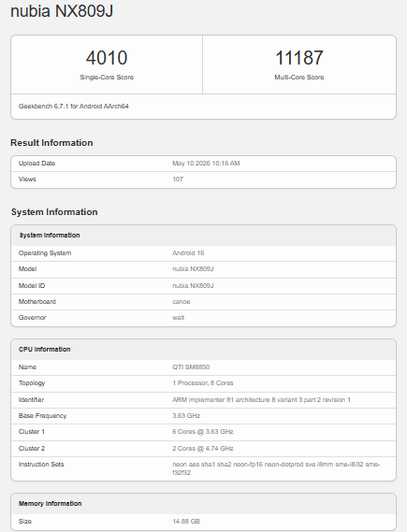Select 'nubia NX809J' in the Model ID row
The height and width of the screenshot is (532, 407).
[193, 286]
